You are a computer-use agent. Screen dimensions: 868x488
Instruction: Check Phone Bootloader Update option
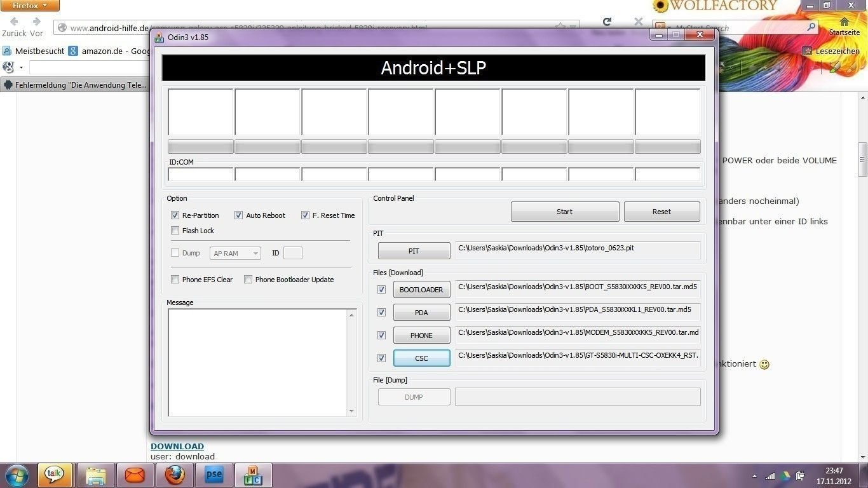click(x=248, y=280)
